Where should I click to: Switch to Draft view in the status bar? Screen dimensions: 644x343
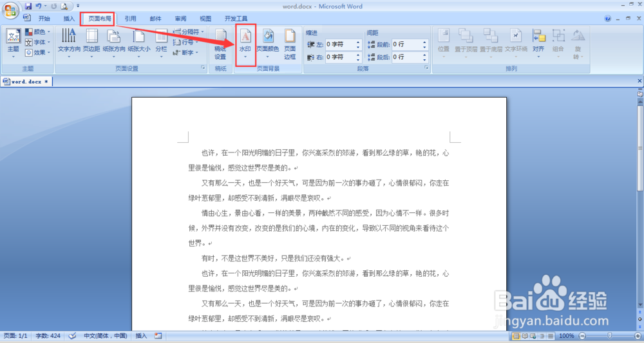tap(551, 336)
